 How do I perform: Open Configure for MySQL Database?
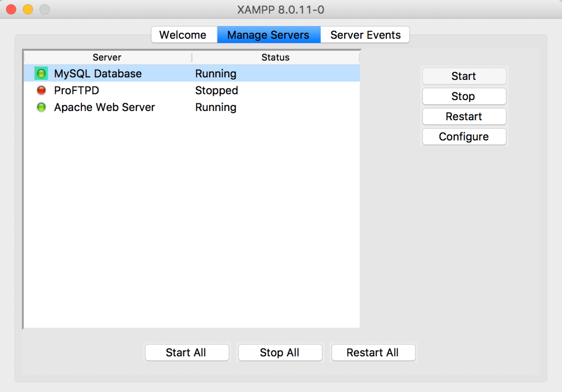(464, 137)
